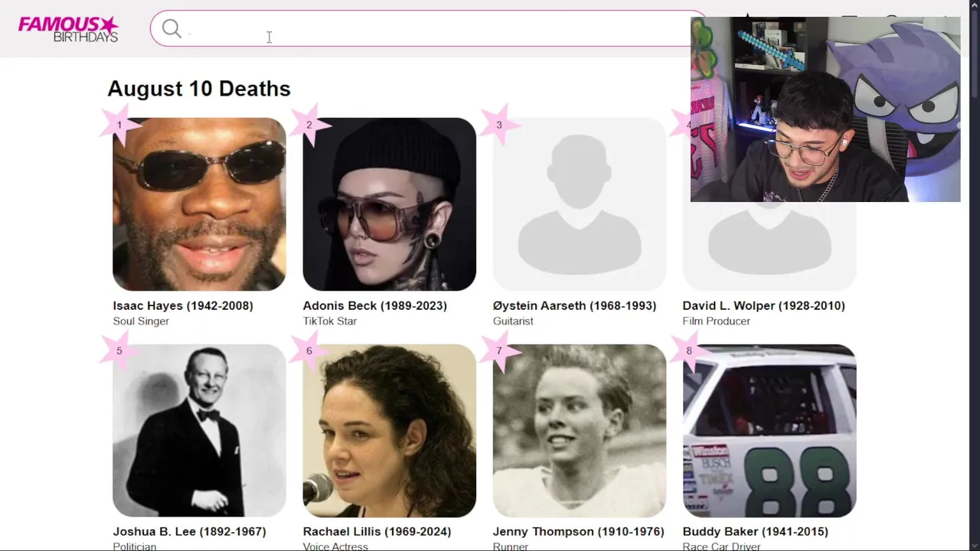Click the number 7 star badge

(499, 351)
